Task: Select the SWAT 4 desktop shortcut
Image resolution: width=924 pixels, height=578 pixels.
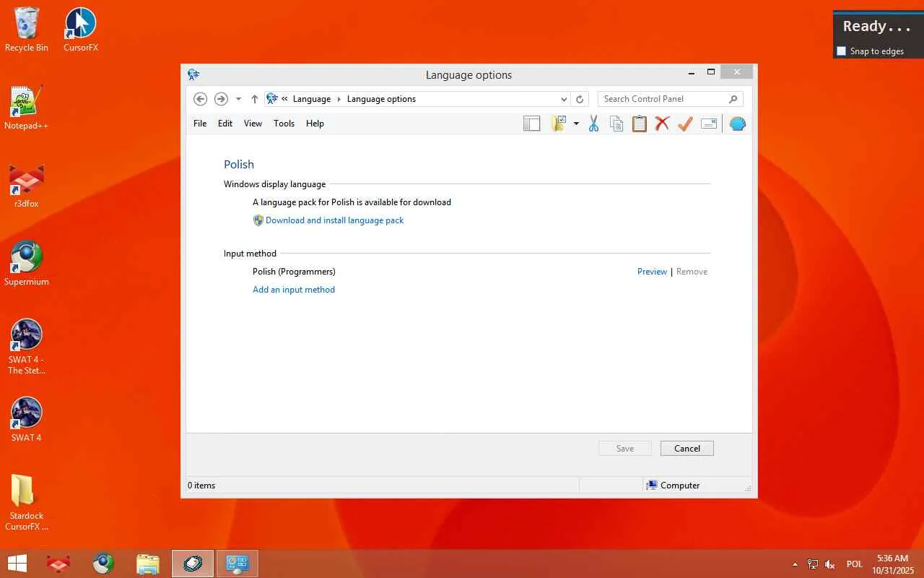Action: tap(27, 420)
